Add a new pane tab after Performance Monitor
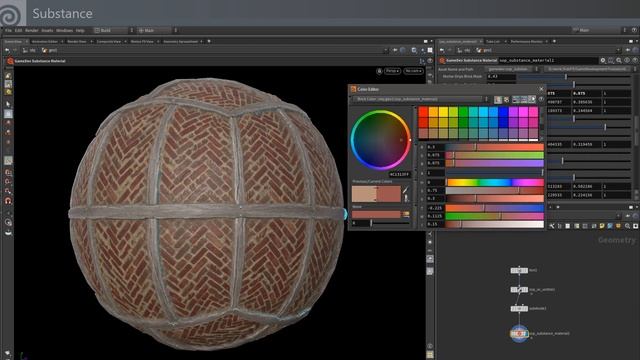 [x=554, y=42]
